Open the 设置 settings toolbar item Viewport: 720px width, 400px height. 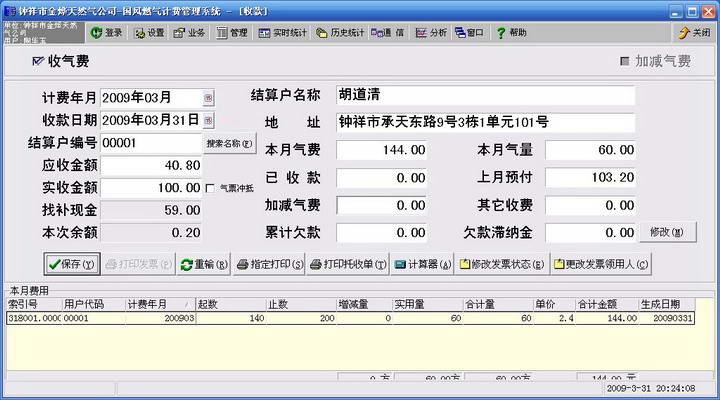click(149, 33)
